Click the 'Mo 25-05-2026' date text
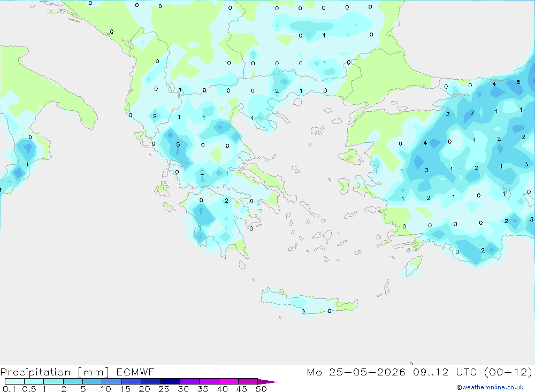Screen dimensions: 535x392 pos(356,372)
